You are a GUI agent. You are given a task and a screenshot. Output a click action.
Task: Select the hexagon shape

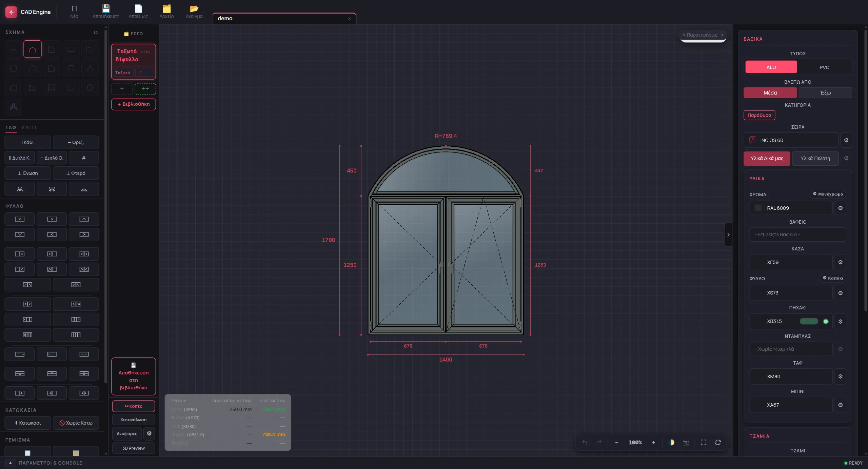71,68
